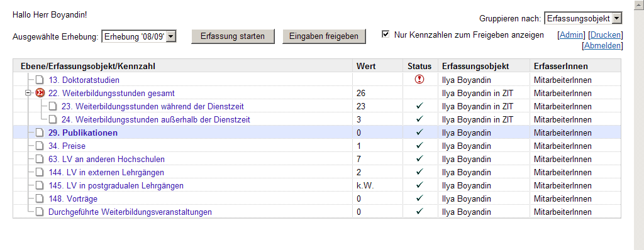Select 144. LV in externen Lehrgängen entry
This screenshot has height=250, width=644.
point(106,172)
